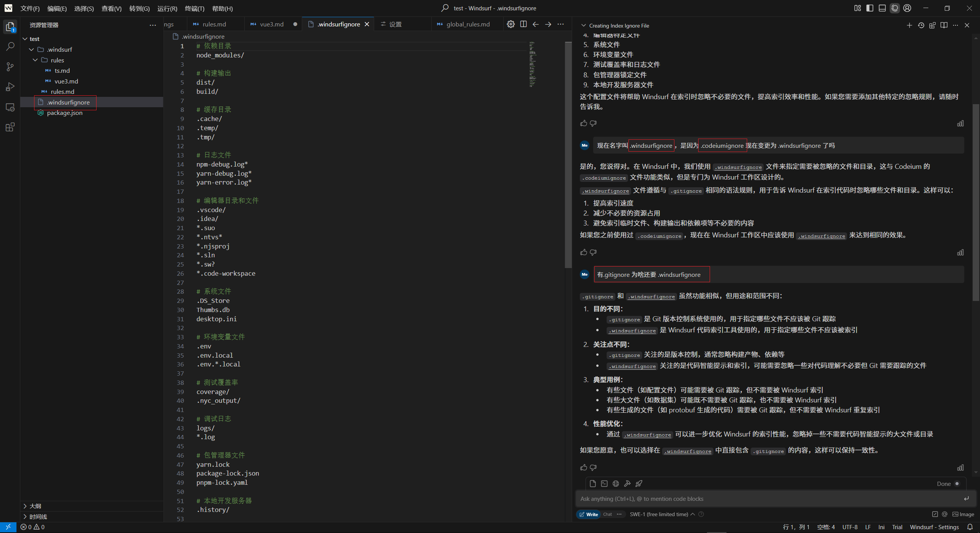Split the editor to the right

click(x=523, y=24)
